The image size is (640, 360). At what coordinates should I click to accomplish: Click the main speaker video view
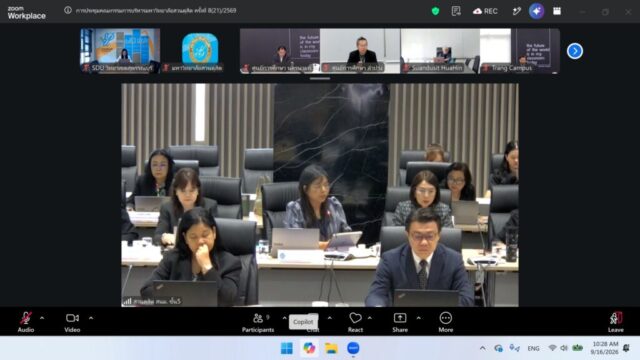(320, 195)
